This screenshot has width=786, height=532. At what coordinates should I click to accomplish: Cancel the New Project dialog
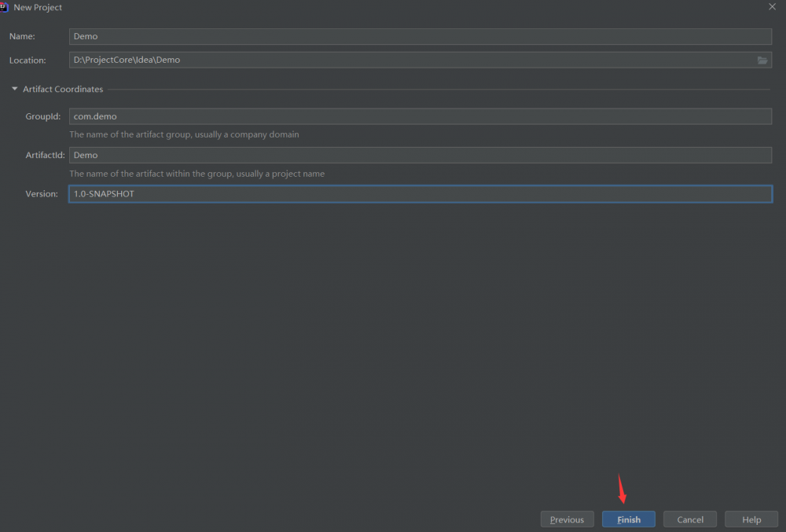pos(690,519)
